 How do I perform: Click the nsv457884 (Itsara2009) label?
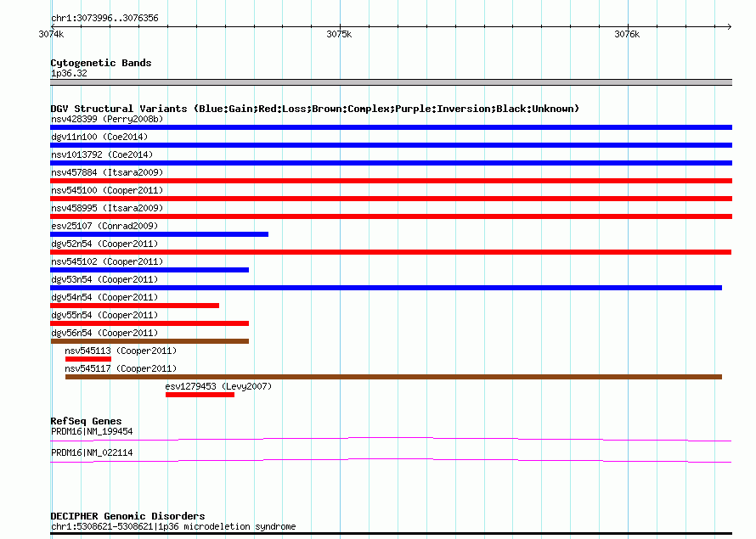pos(107,172)
